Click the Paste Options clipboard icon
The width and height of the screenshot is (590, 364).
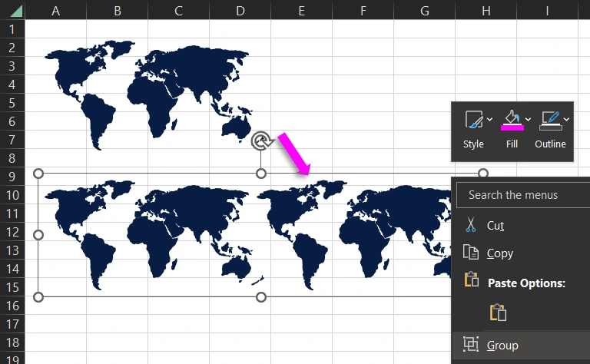[x=472, y=280]
